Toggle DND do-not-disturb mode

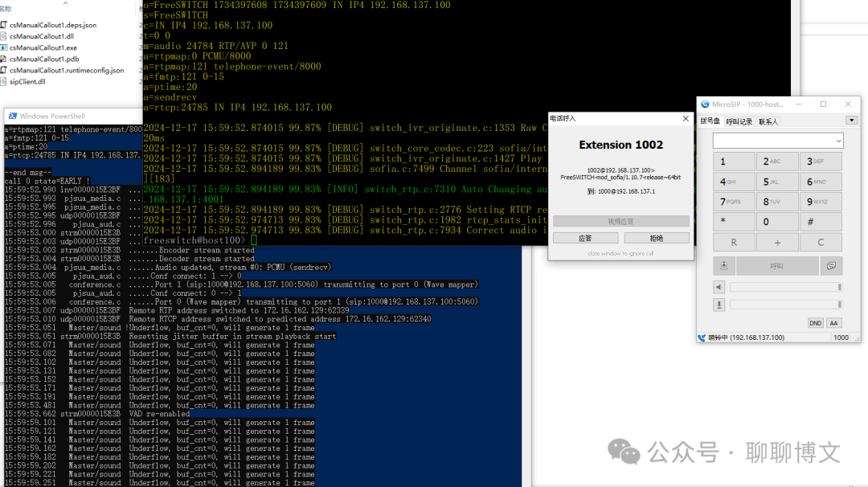click(x=815, y=323)
